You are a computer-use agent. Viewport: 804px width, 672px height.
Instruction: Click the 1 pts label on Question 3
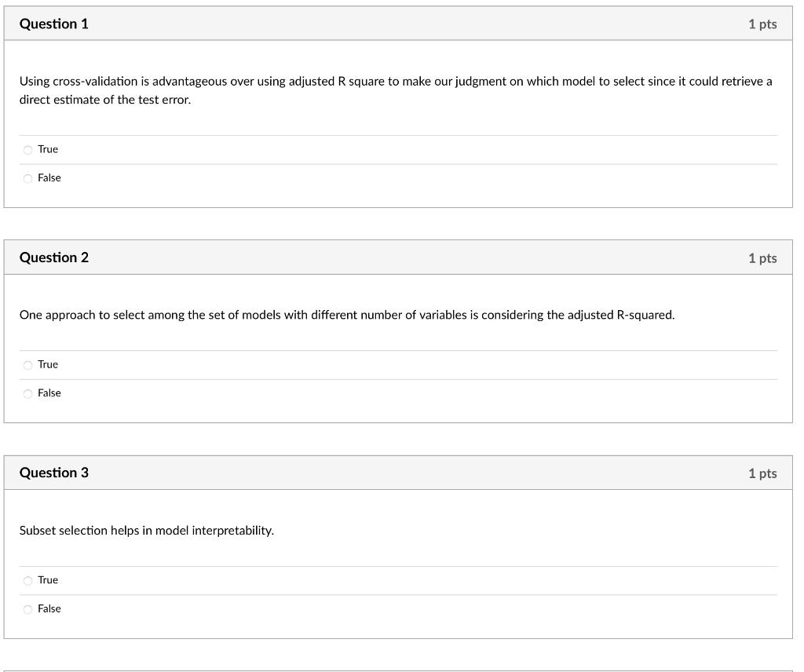click(x=762, y=473)
